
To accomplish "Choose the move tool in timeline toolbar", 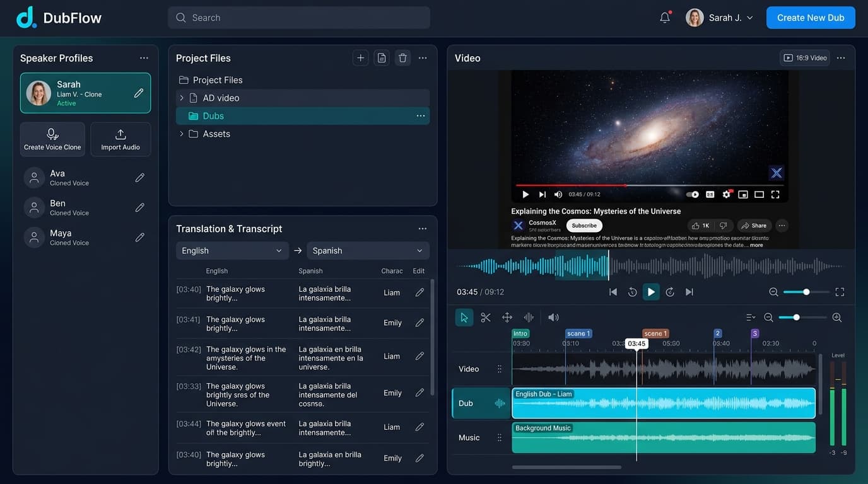I will (x=507, y=318).
